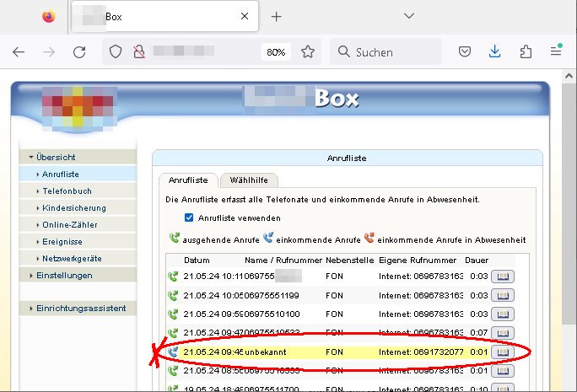Click the Firefox reload page button
The height and width of the screenshot is (392, 577).
tap(79, 52)
